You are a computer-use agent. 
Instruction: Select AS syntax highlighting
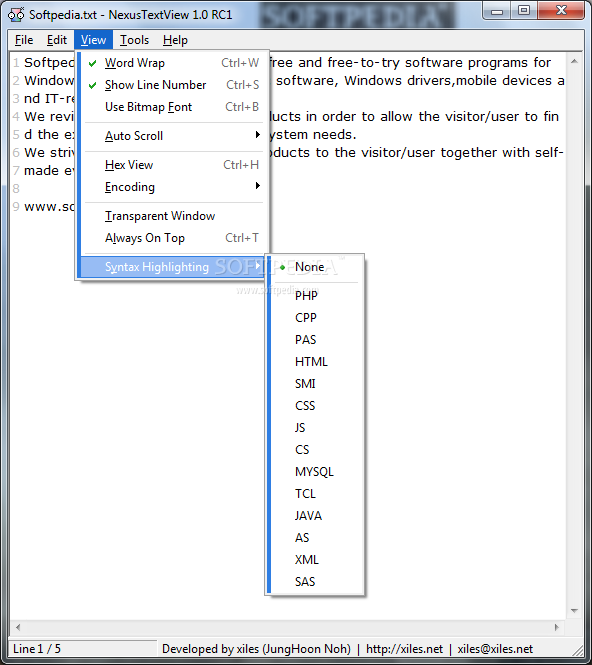coord(316,539)
